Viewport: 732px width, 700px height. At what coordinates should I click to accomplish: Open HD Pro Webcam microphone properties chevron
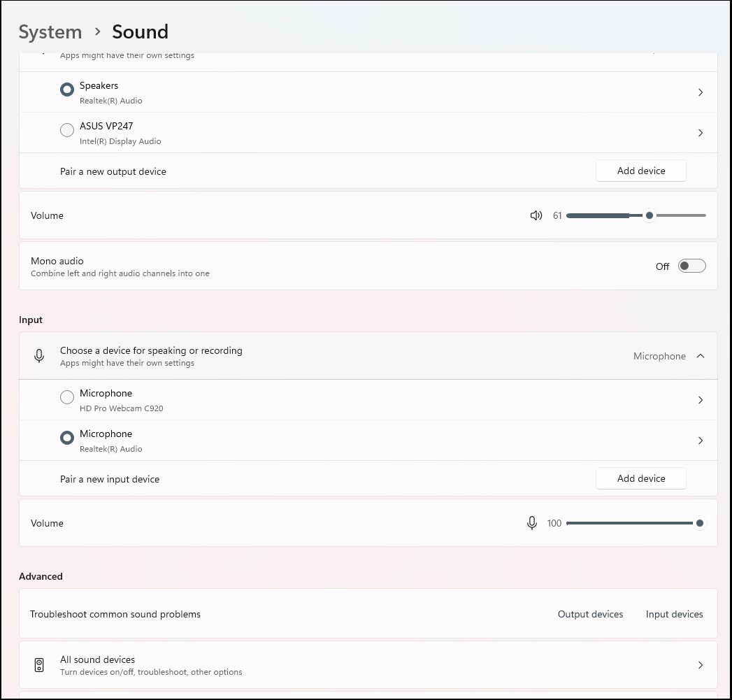701,400
